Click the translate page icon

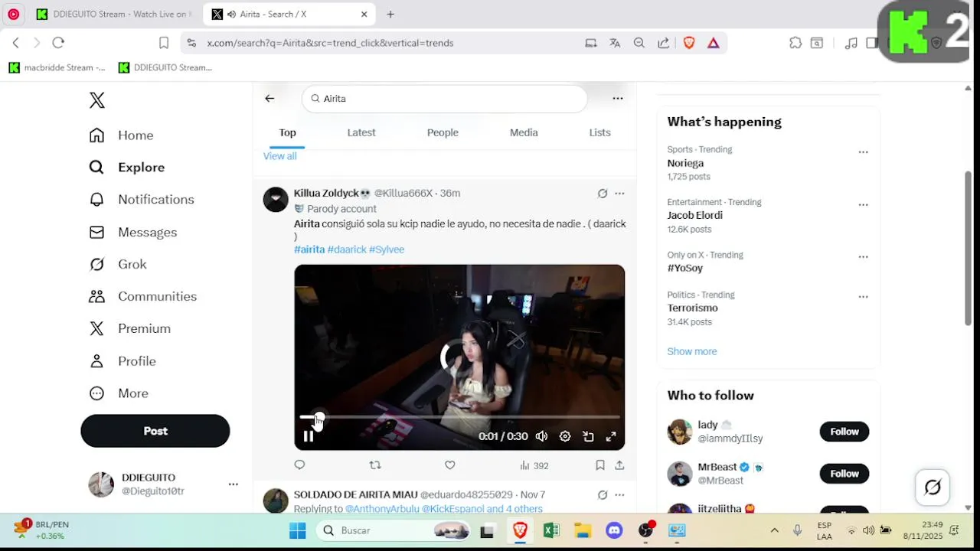click(x=615, y=43)
